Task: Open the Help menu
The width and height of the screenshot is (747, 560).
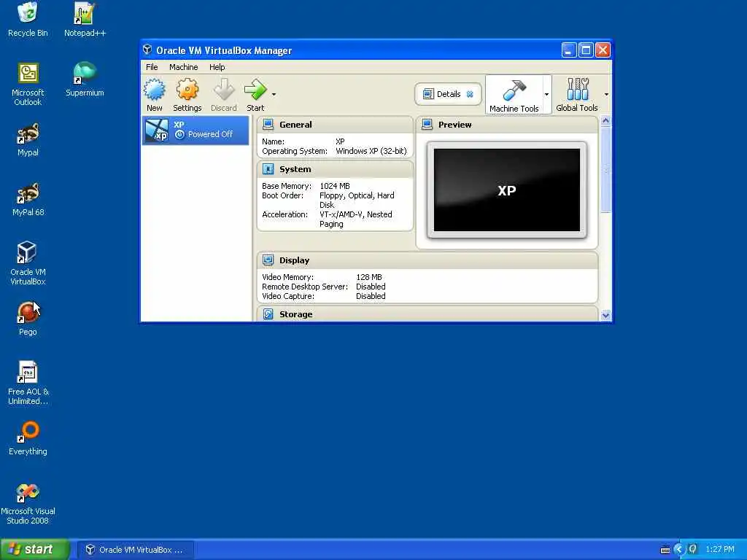Action: [217, 67]
